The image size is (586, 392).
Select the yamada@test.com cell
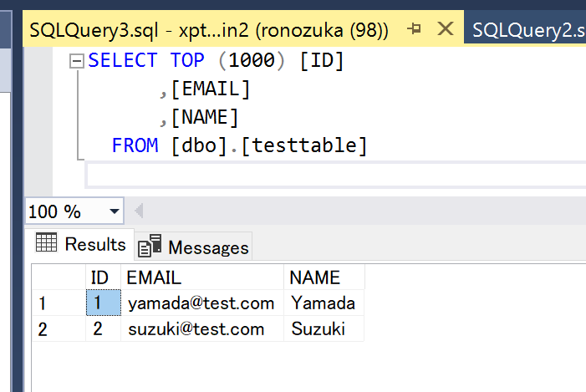tap(201, 303)
